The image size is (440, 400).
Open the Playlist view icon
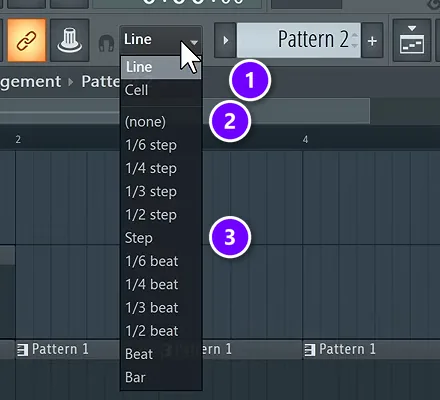(412, 40)
